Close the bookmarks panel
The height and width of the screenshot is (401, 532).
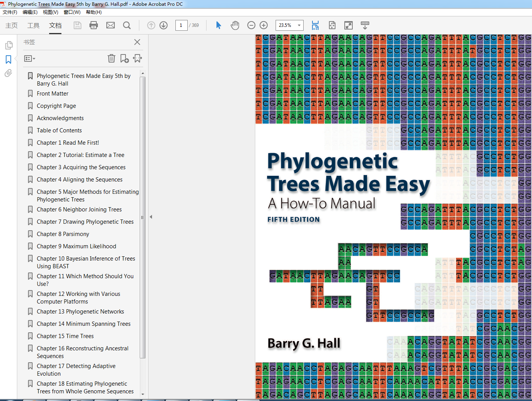point(137,42)
